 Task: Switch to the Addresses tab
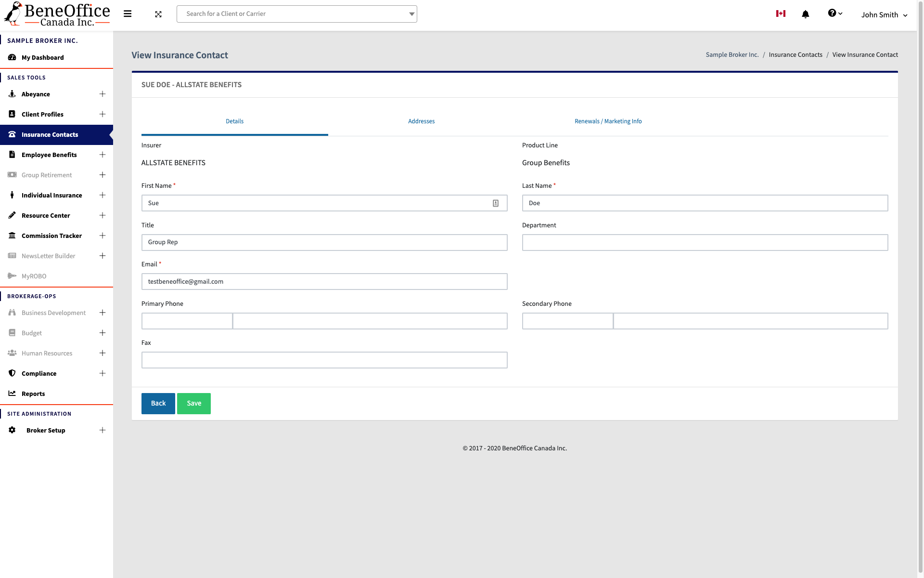coord(421,121)
